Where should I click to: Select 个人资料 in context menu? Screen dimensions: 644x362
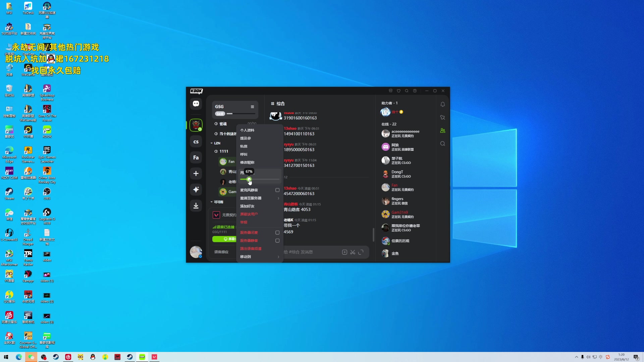point(260,130)
